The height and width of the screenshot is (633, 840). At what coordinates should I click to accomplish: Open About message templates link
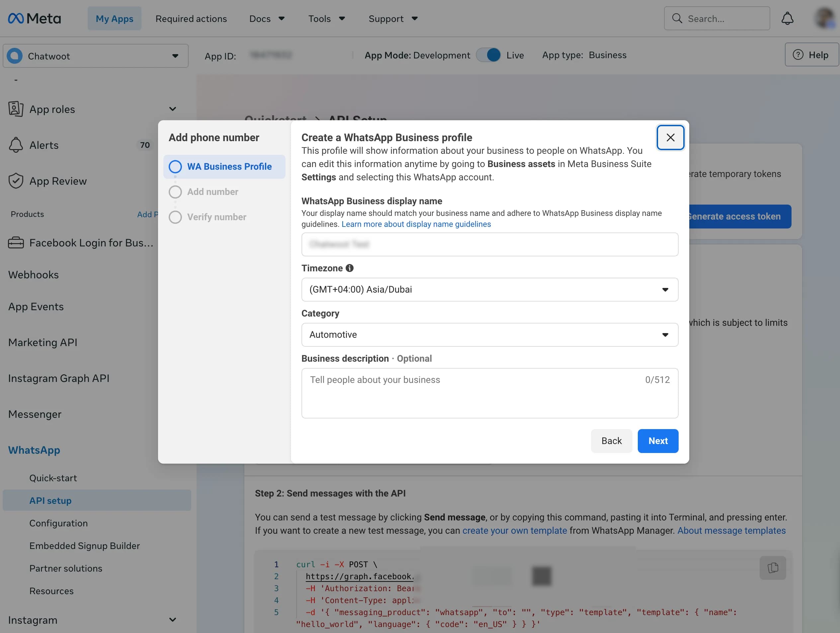(731, 530)
